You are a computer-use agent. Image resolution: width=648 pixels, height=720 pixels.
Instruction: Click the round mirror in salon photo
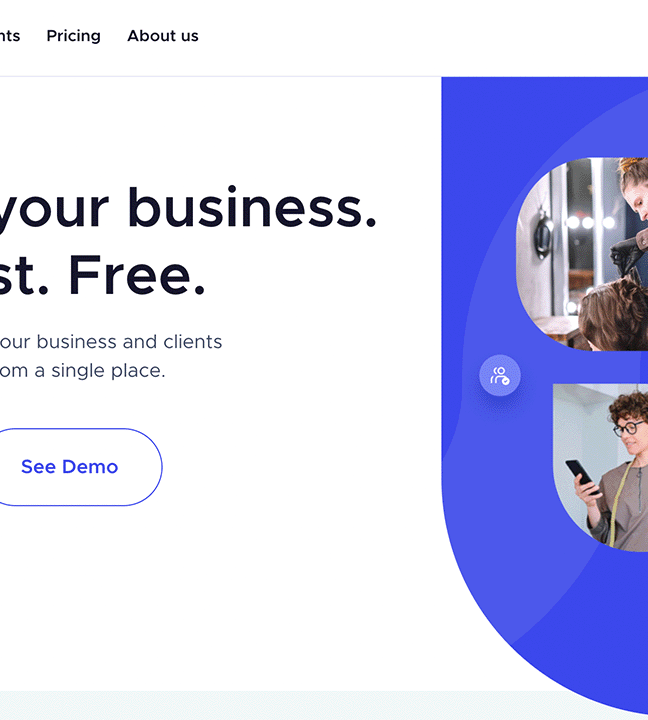pyautogui.click(x=543, y=235)
